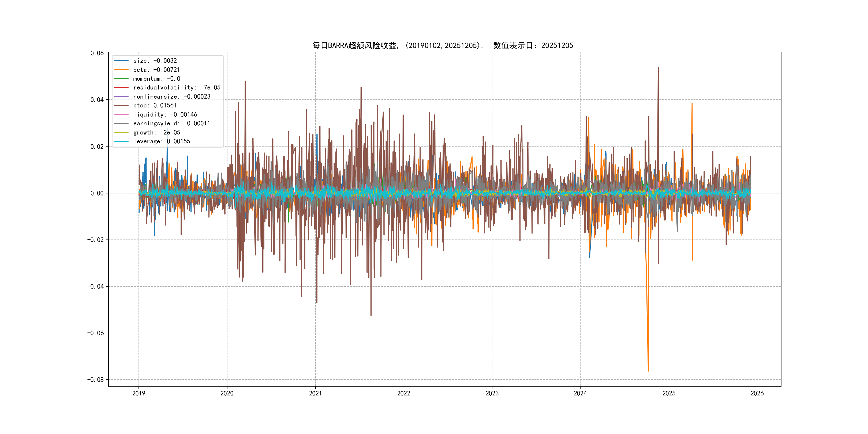Click the -0.08 y-axis tick label
This screenshot has width=868, height=434.
(x=95, y=380)
